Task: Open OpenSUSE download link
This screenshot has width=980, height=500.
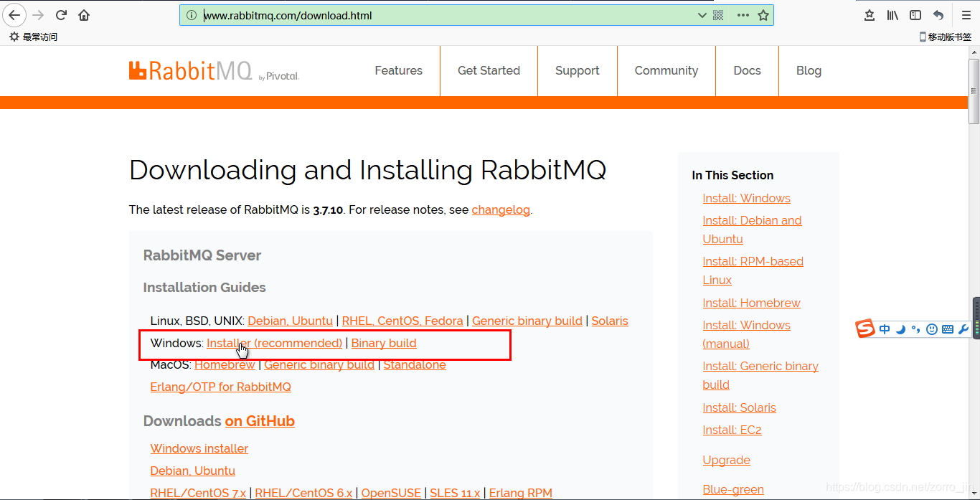Action: click(391, 493)
